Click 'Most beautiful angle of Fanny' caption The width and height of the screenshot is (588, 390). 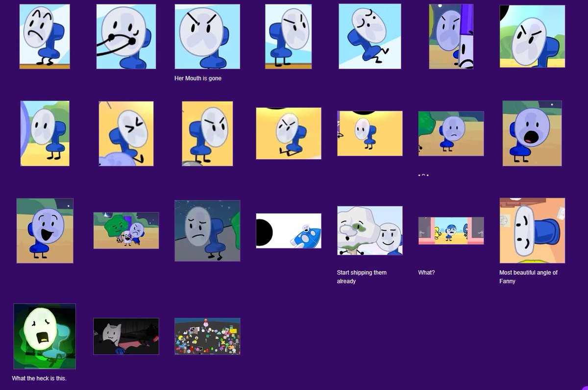(528, 277)
